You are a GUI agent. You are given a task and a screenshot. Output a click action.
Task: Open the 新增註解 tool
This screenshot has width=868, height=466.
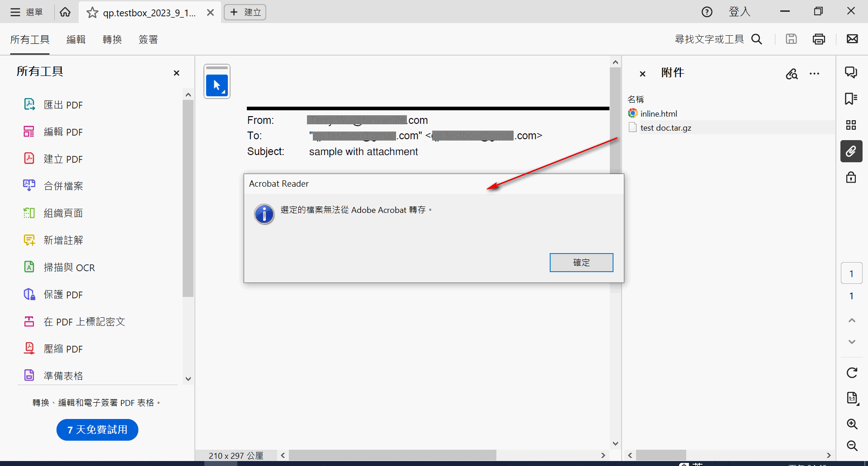53,240
